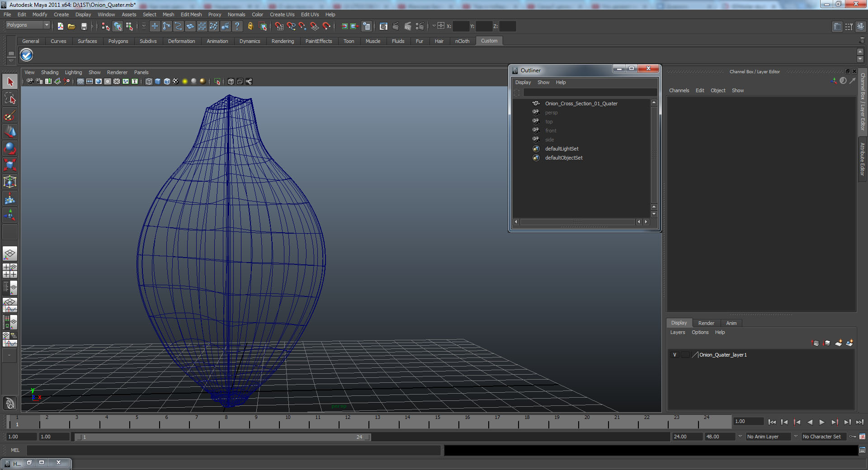
Task: Move selected layer up in list
Action: click(816, 343)
